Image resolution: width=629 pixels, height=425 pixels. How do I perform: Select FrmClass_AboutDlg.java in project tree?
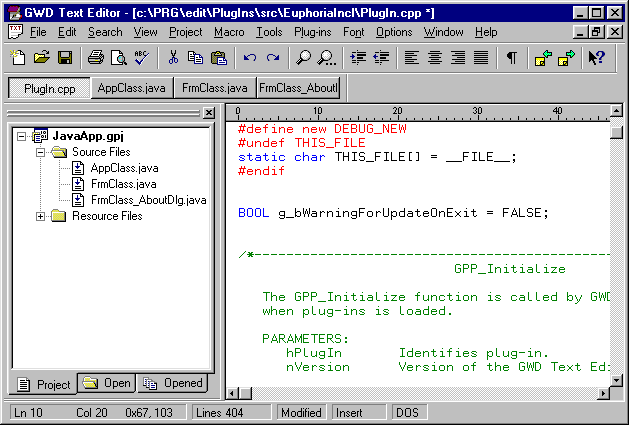click(x=148, y=200)
